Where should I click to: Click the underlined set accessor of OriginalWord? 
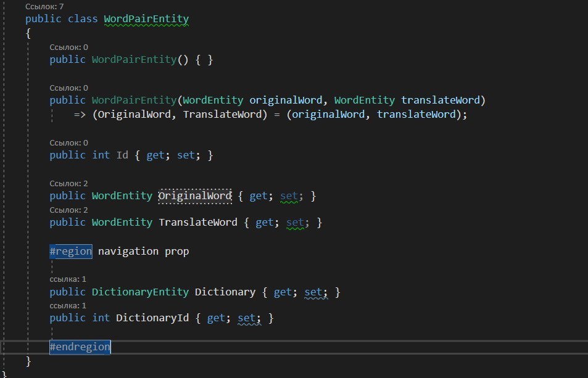click(x=289, y=196)
